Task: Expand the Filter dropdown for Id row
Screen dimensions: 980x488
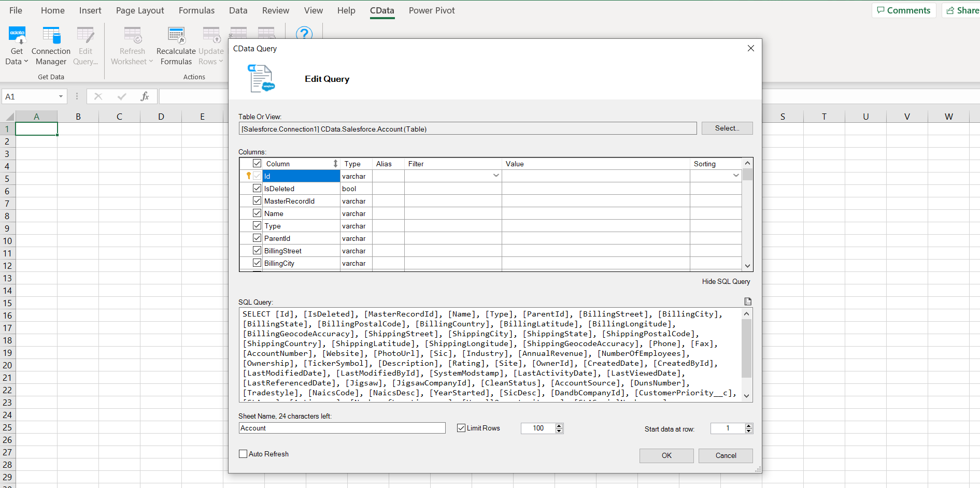Action: pyautogui.click(x=496, y=176)
